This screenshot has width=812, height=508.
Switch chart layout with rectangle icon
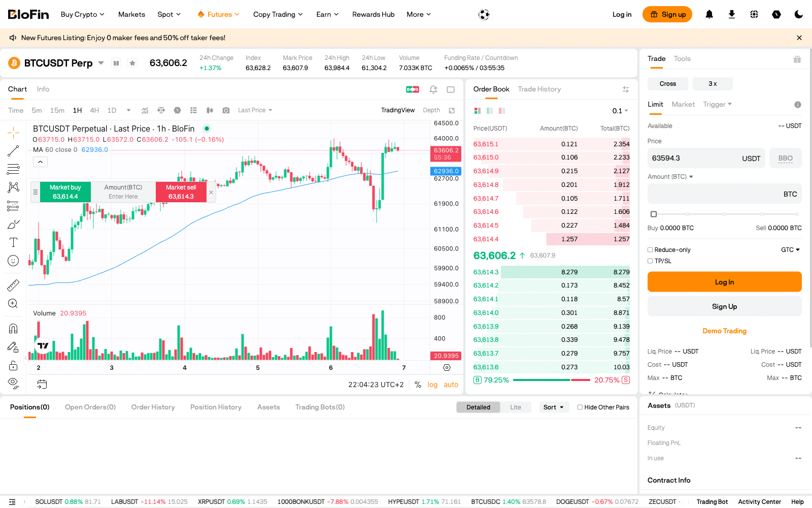(x=451, y=89)
